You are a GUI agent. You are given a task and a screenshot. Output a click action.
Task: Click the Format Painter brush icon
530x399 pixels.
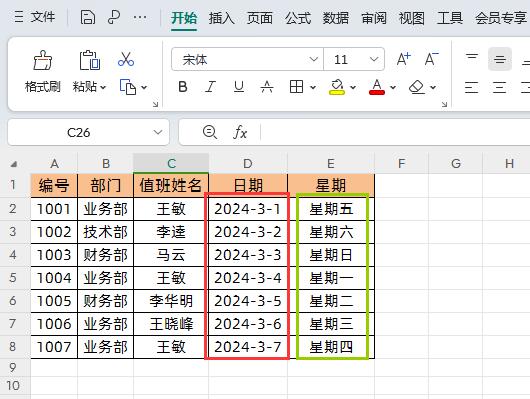[43, 60]
